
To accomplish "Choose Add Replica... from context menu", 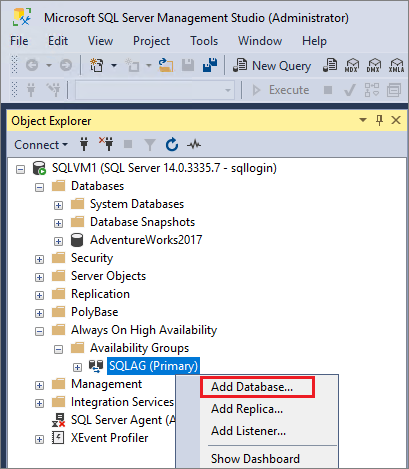I will click(247, 409).
